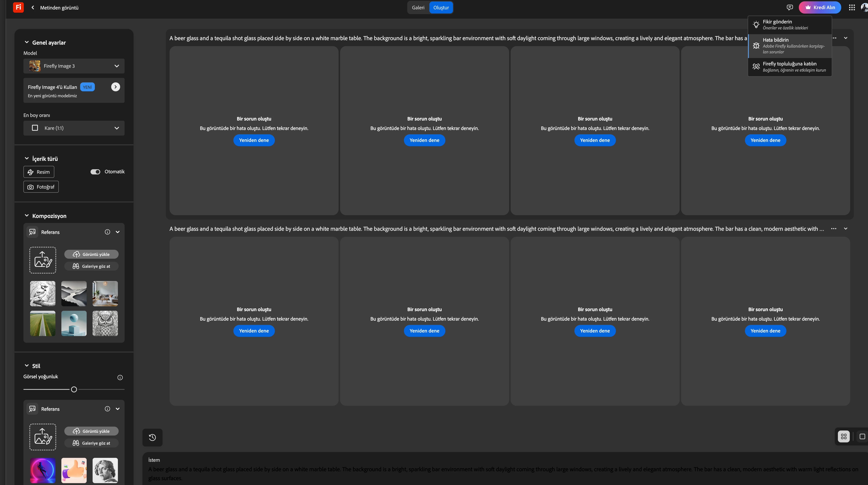Click info icon beside Görsel yoğunluk
This screenshot has width=868, height=485.
click(x=120, y=377)
